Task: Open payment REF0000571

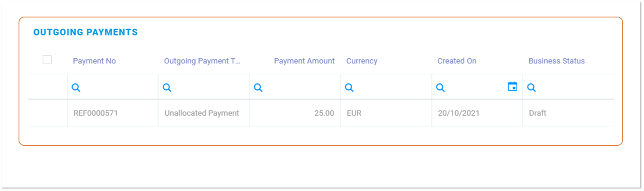Action: [x=95, y=113]
